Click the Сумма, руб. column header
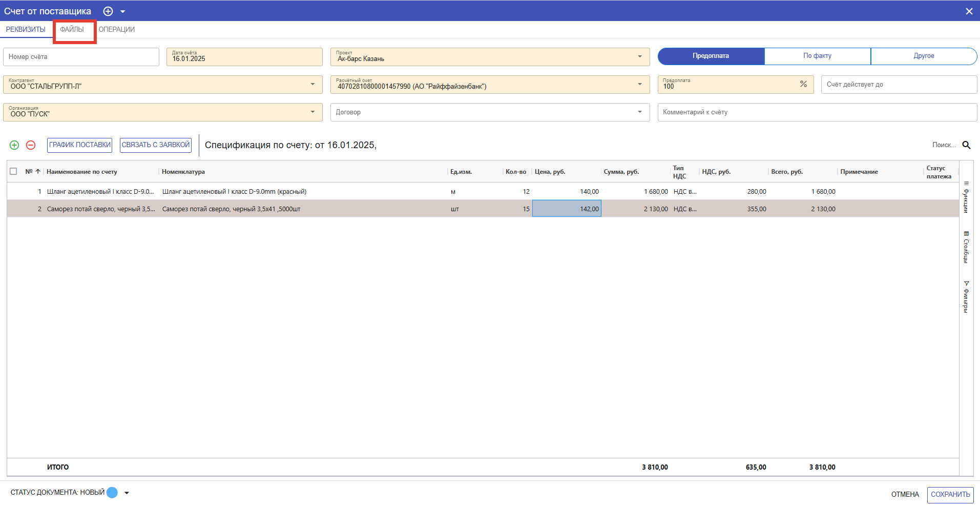Image resolution: width=980 pixels, height=506 pixels. tap(621, 172)
